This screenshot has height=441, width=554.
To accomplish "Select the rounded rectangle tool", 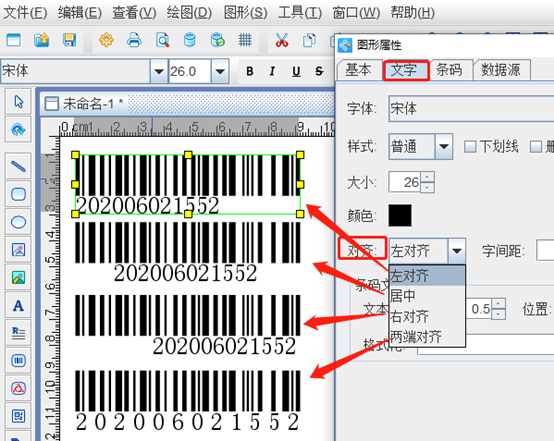I will tap(18, 194).
